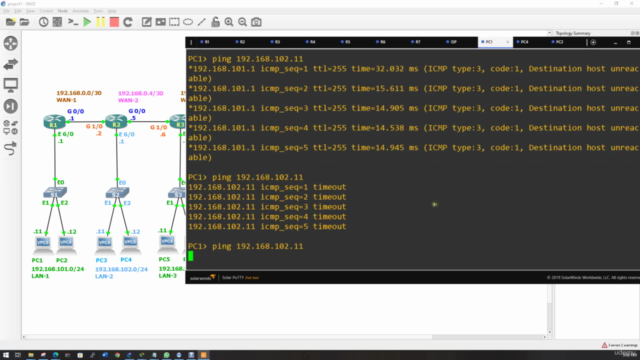Select the draw line tool
The height and width of the screenshot is (360, 640).
pos(202,22)
